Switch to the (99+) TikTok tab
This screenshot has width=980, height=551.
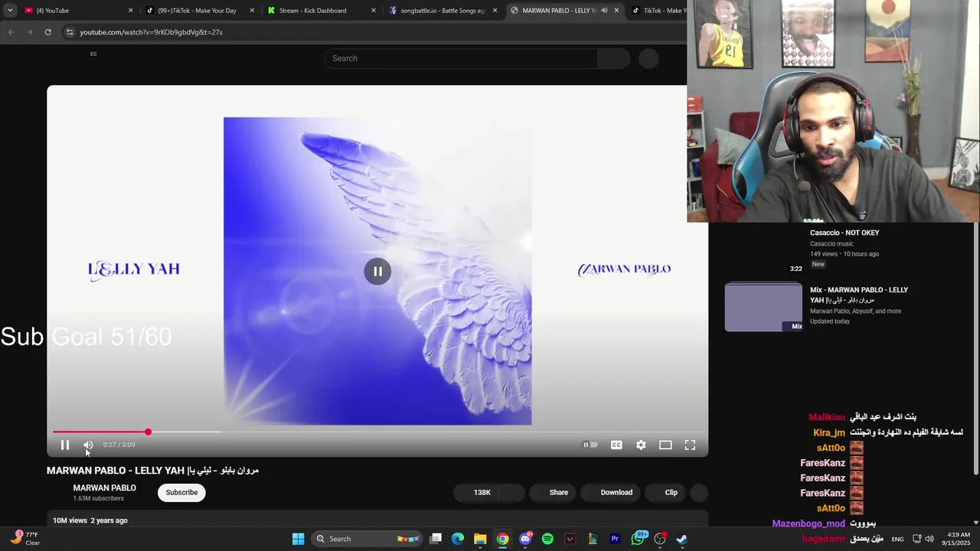tap(201, 11)
